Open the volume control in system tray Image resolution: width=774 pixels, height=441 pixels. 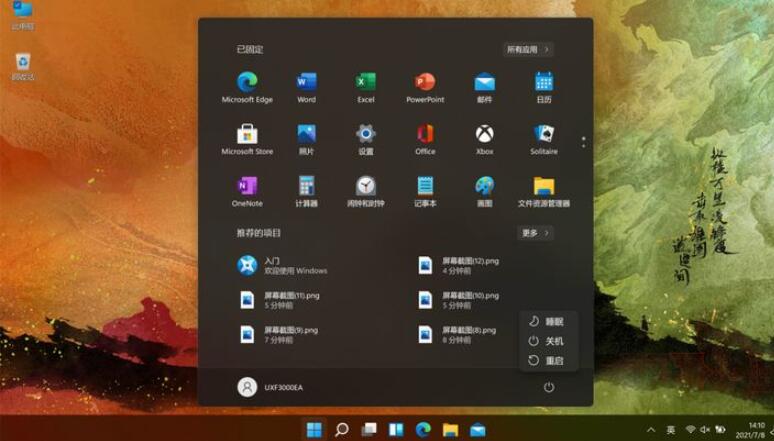pos(705,430)
